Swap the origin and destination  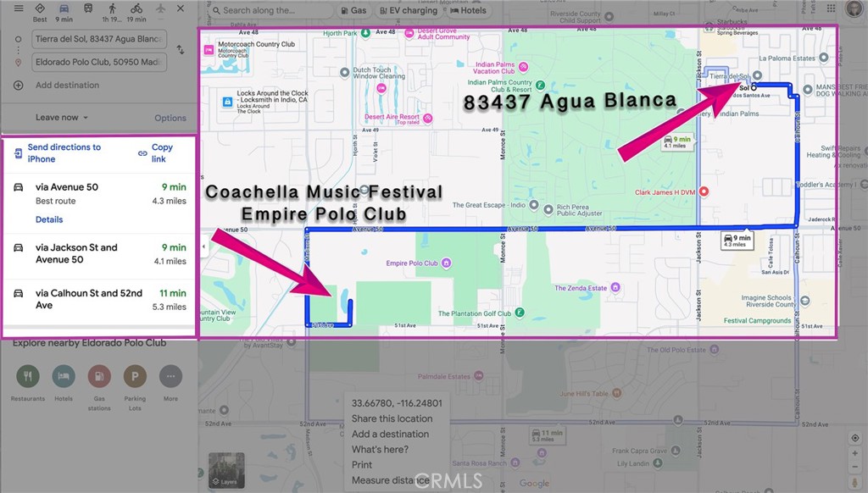(181, 50)
